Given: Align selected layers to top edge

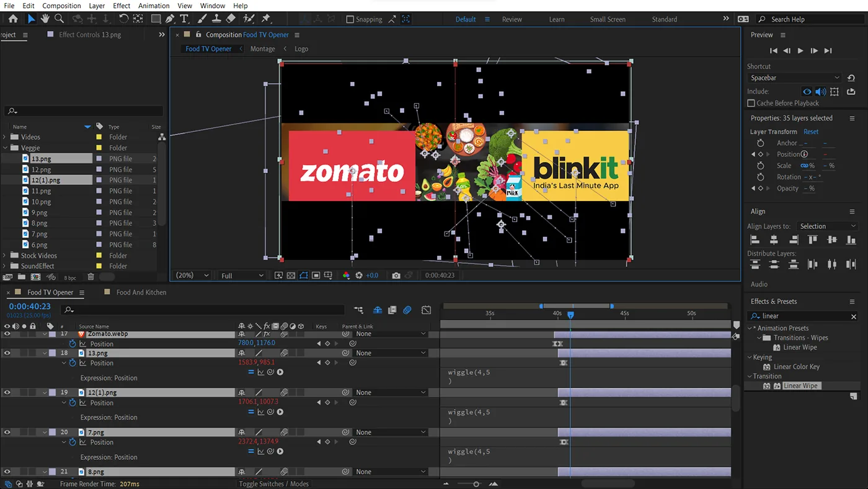Looking at the screenshot, I should point(812,240).
